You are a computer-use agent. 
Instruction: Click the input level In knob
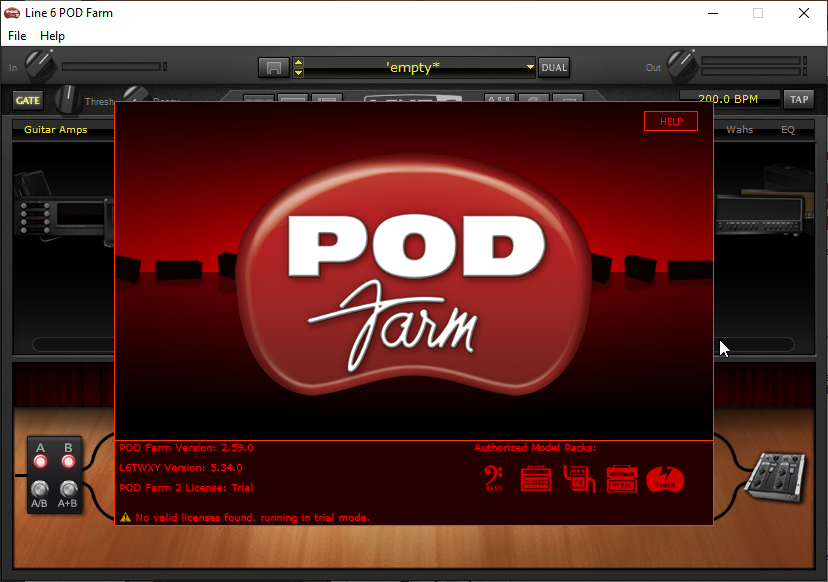click(40, 65)
